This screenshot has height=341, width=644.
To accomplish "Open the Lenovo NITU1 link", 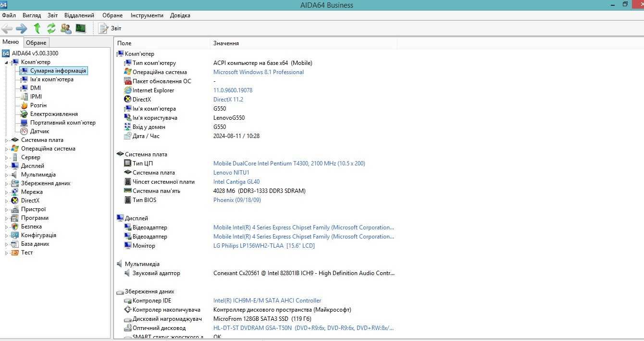I will click(x=231, y=173).
